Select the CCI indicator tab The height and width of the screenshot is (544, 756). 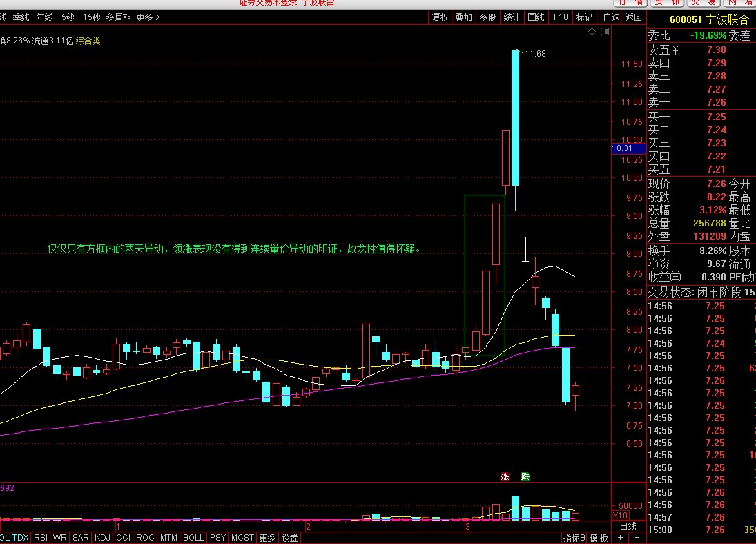(124, 538)
